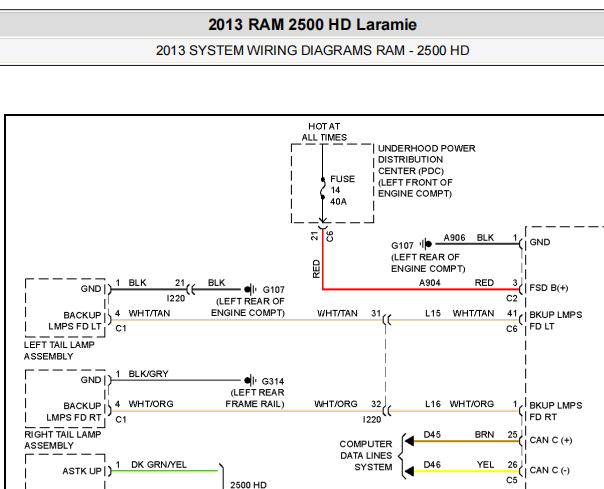Click the 'C5' connector label
The image size is (604, 489).
512,480
